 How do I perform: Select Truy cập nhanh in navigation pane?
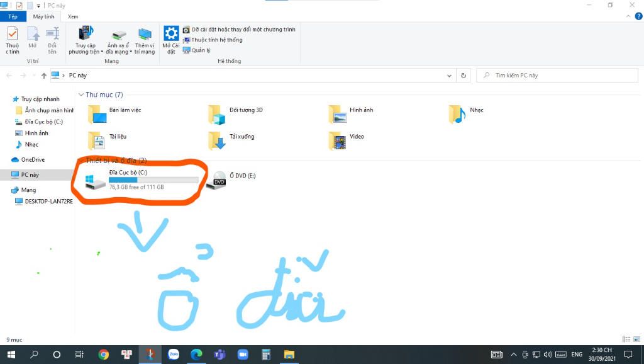coord(36,99)
